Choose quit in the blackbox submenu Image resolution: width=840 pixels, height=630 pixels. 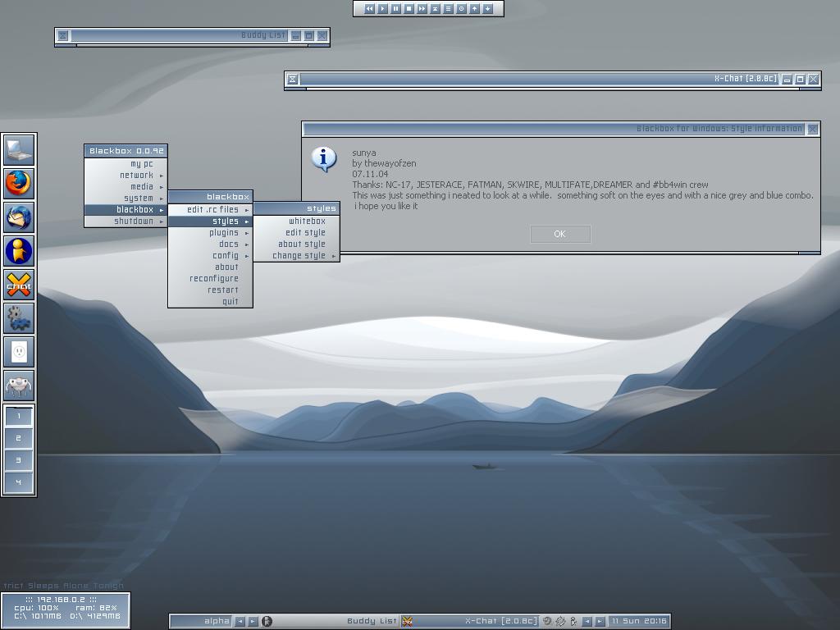tap(210, 302)
